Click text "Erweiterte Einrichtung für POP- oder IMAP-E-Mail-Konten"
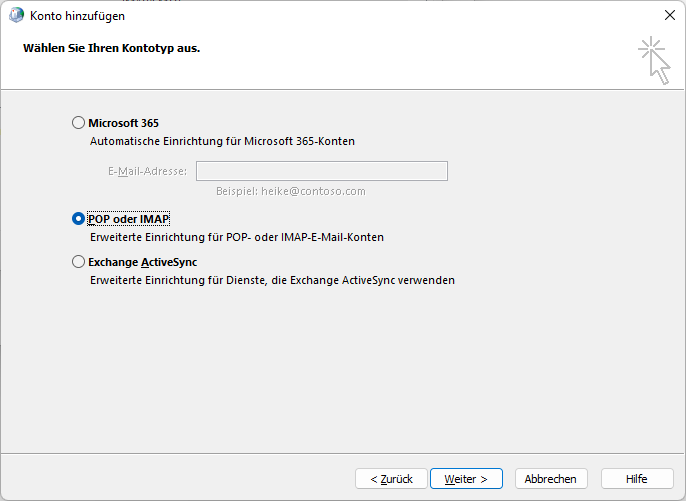 (237, 237)
